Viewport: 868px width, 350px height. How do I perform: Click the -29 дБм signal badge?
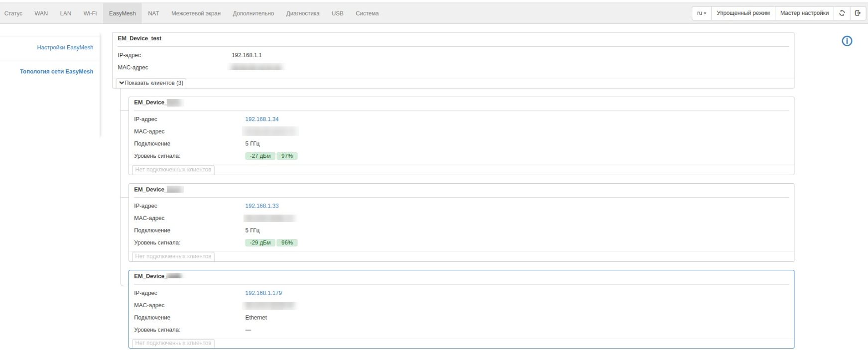[260, 243]
